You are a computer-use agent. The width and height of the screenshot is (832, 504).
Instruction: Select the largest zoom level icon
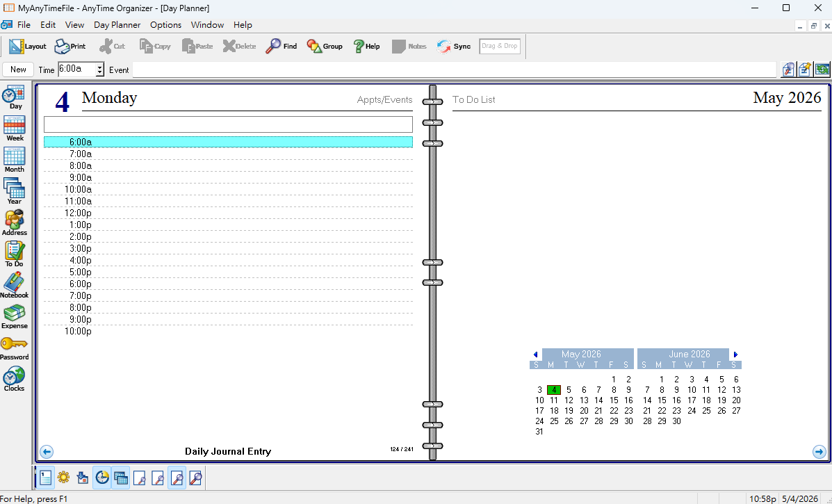[195, 478]
